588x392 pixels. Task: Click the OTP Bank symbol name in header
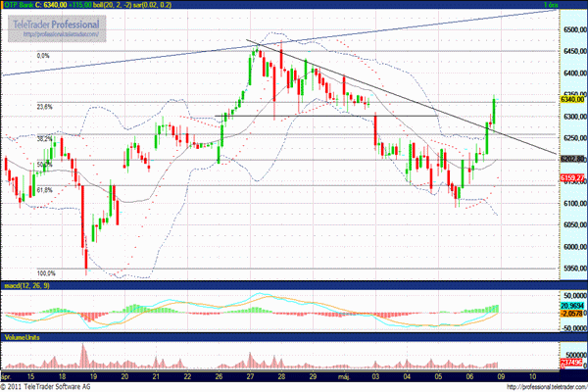pos(21,6)
